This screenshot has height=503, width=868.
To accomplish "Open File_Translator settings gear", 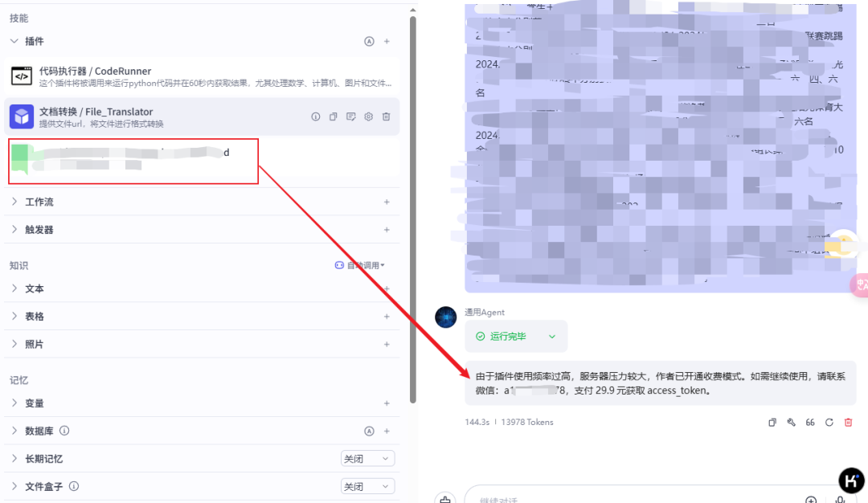I will [x=369, y=117].
